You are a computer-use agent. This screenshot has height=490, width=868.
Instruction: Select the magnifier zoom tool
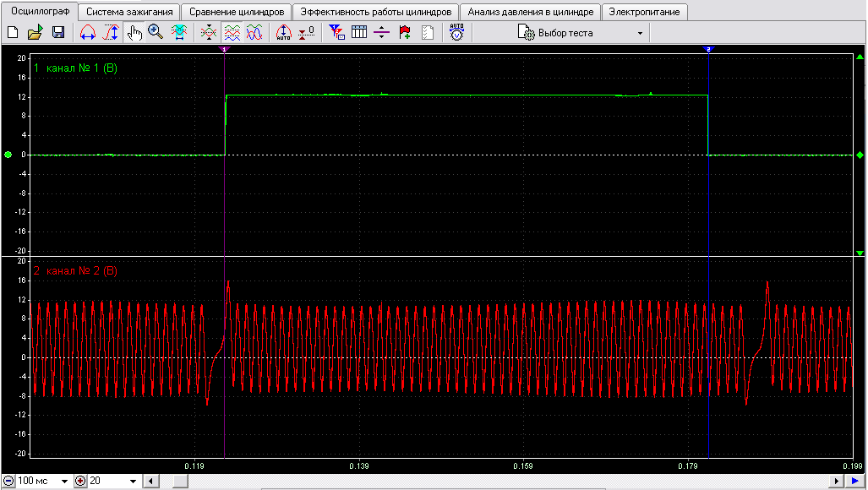156,32
